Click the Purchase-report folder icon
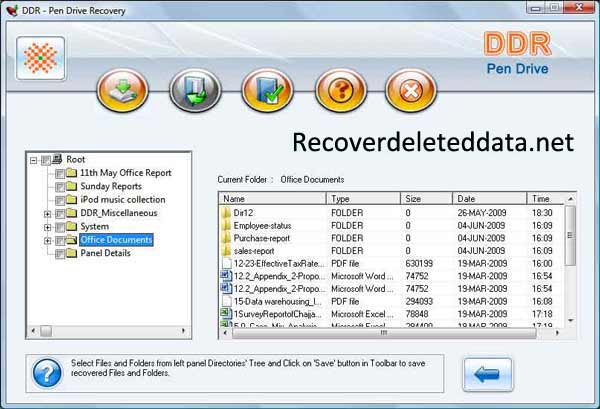 226,238
